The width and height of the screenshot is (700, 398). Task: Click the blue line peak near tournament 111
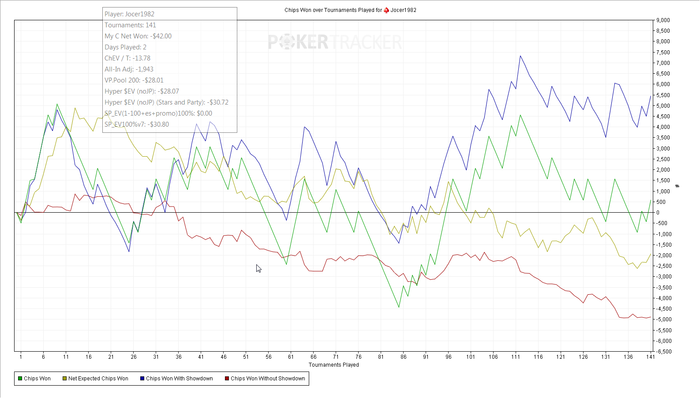[520, 56]
